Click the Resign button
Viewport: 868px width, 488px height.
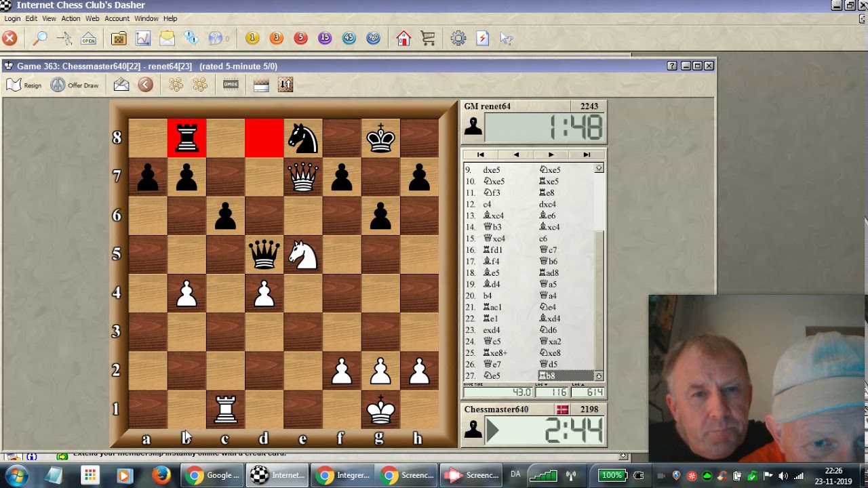click(24, 85)
